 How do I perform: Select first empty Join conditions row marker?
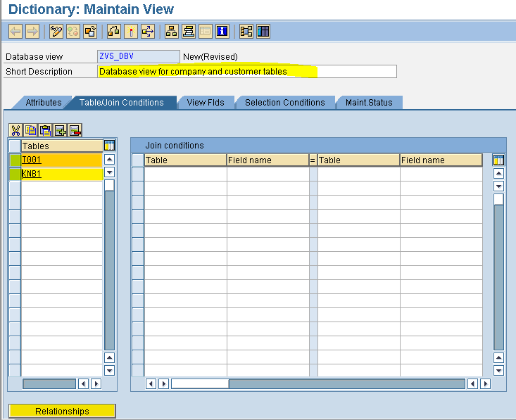pos(138,174)
